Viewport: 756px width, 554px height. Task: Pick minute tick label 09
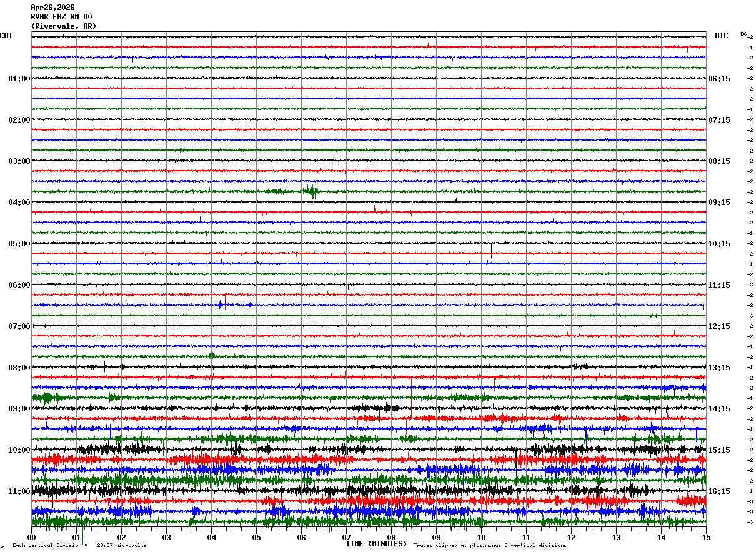(437, 537)
